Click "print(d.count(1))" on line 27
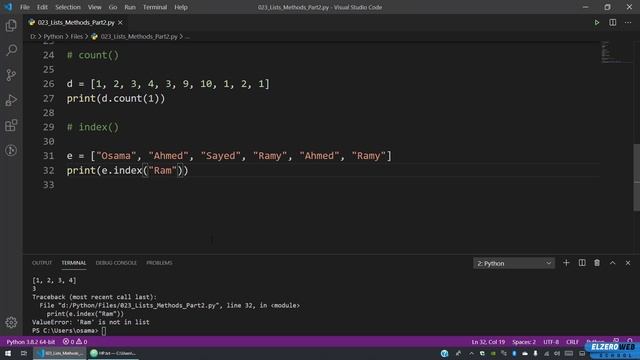 116,98
